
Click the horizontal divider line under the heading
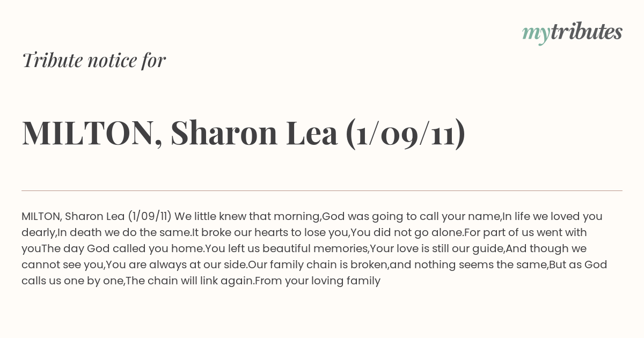tap(322, 190)
